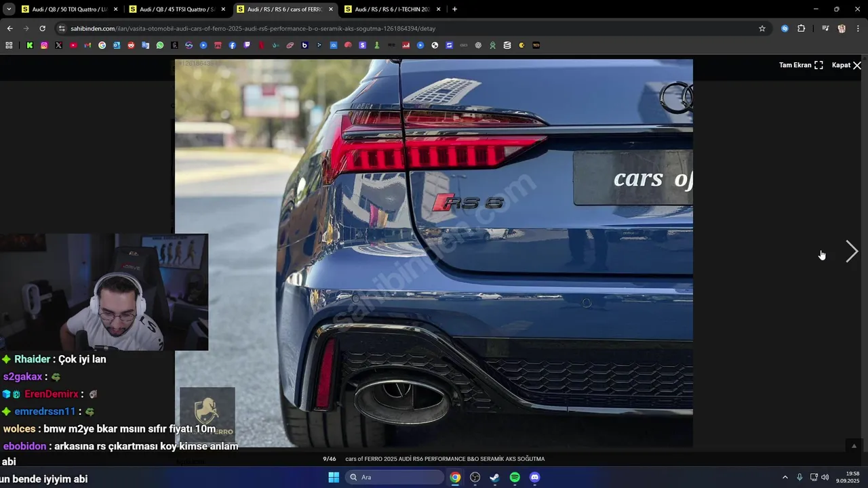Click chat username Rhaider

pos(33,359)
